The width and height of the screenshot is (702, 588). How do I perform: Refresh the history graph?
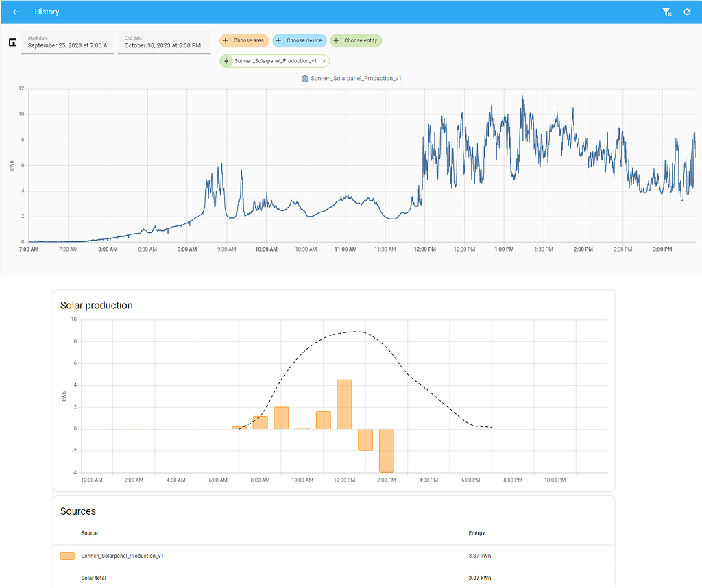click(x=687, y=12)
